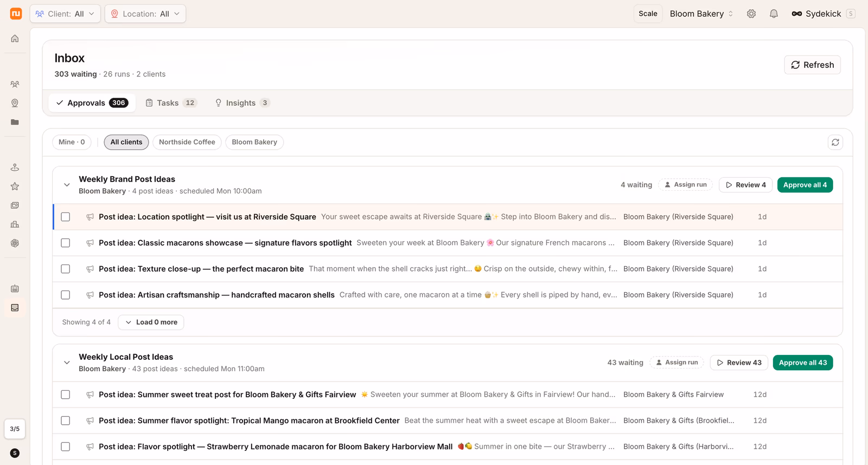This screenshot has width=868, height=465.
Task: Open the robot agent icon in sidebar
Action: pos(15,289)
